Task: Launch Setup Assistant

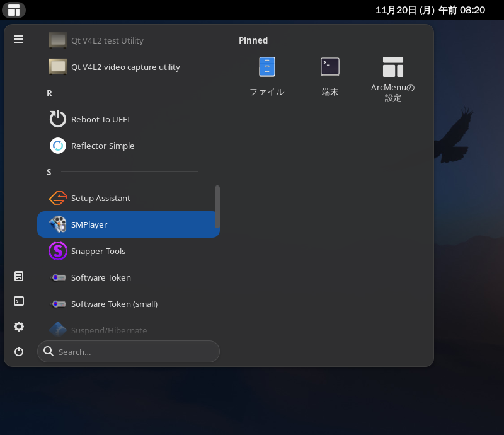Action: tap(129, 198)
